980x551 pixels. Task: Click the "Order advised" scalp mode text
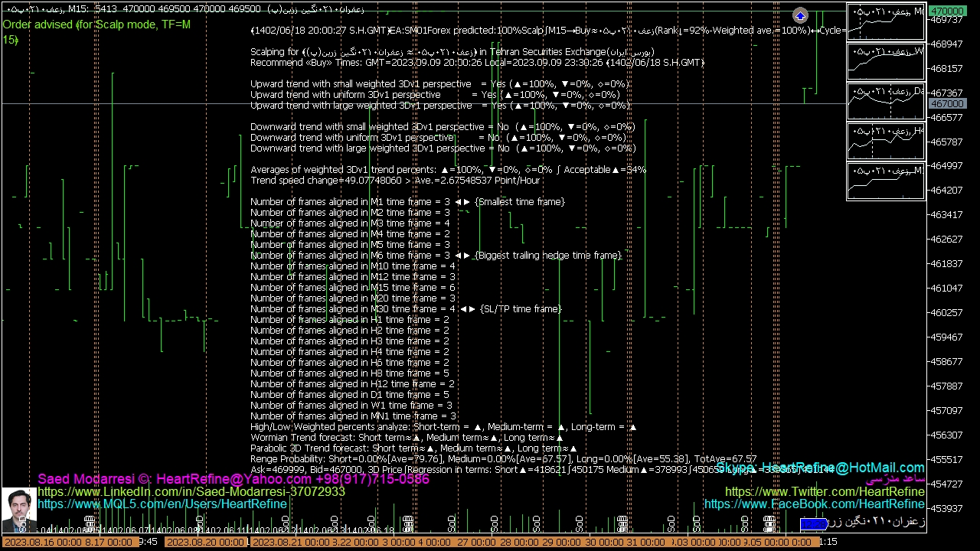click(96, 24)
